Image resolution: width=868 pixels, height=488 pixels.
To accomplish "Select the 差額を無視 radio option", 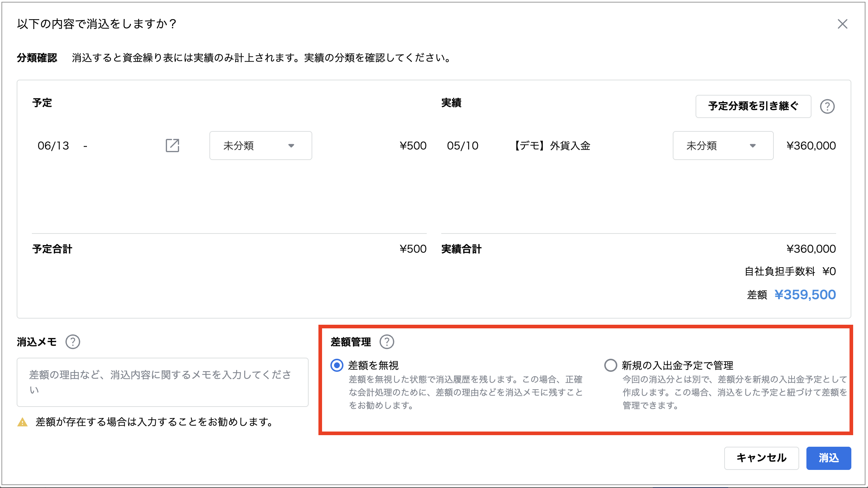I will pyautogui.click(x=337, y=365).
